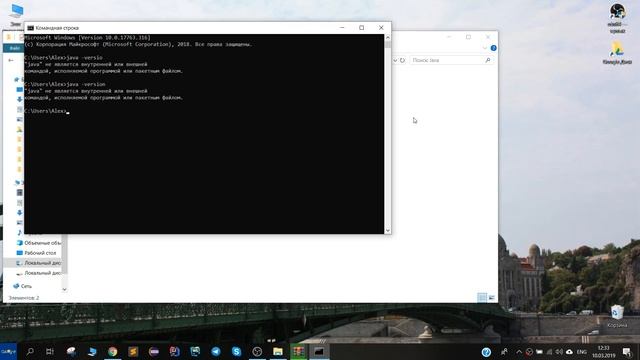Maximize the Командная строка window
The width and height of the screenshot is (640, 360).
pyautogui.click(x=362, y=28)
